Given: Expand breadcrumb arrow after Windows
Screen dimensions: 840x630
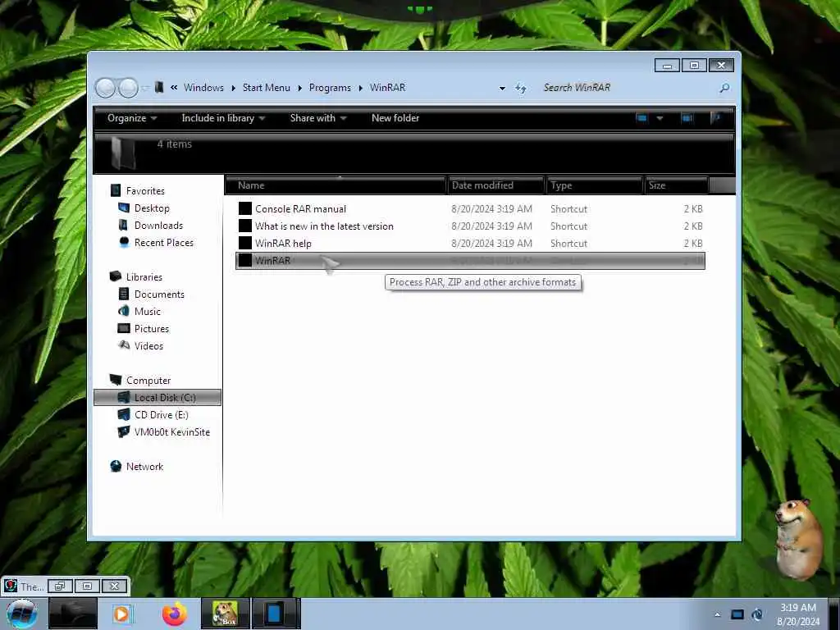Looking at the screenshot, I should pyautogui.click(x=234, y=88).
